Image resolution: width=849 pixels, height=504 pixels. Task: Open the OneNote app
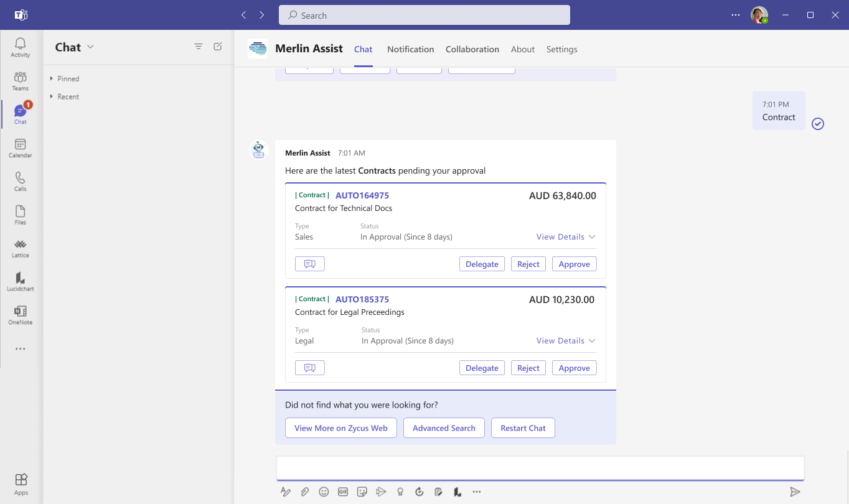click(21, 315)
